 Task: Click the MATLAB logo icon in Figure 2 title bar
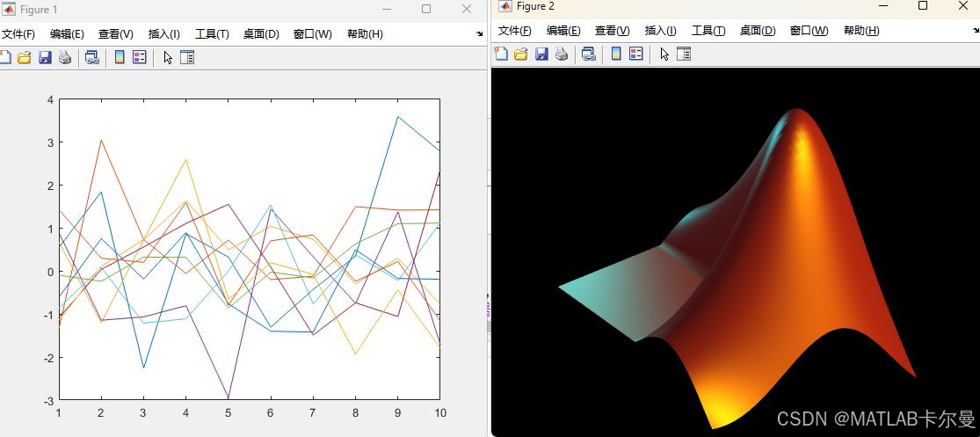click(x=505, y=6)
